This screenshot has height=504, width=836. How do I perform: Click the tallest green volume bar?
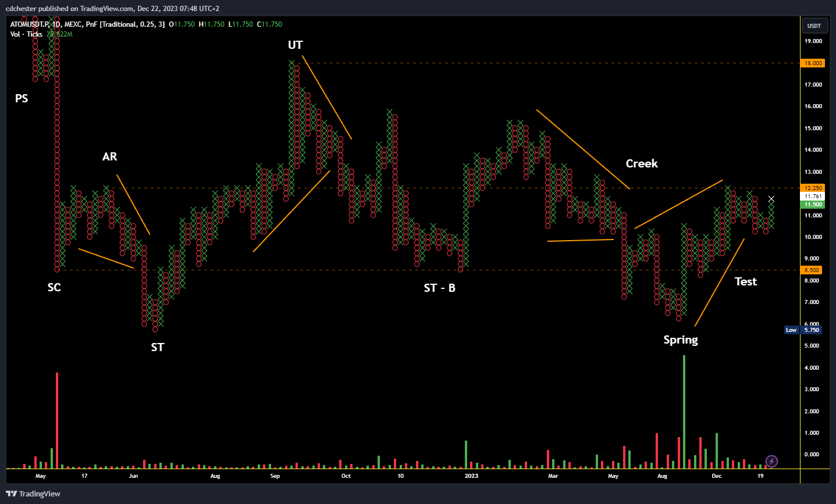(684, 412)
